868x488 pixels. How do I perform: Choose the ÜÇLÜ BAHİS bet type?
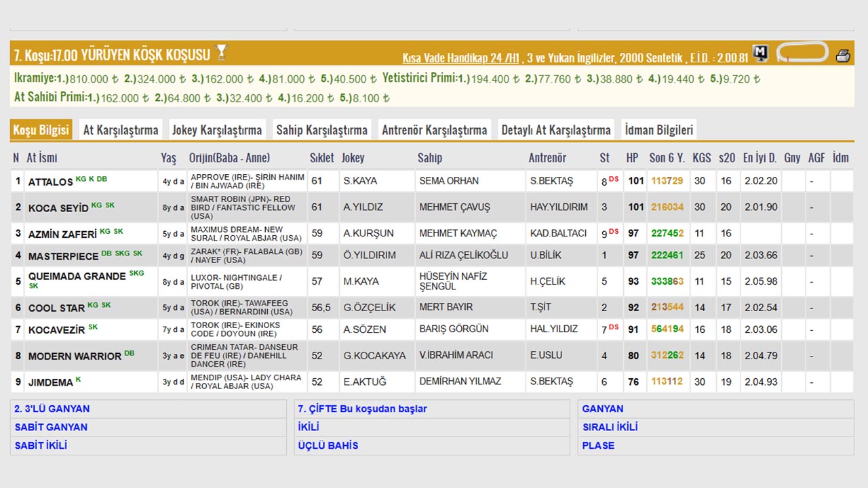pyautogui.click(x=328, y=445)
